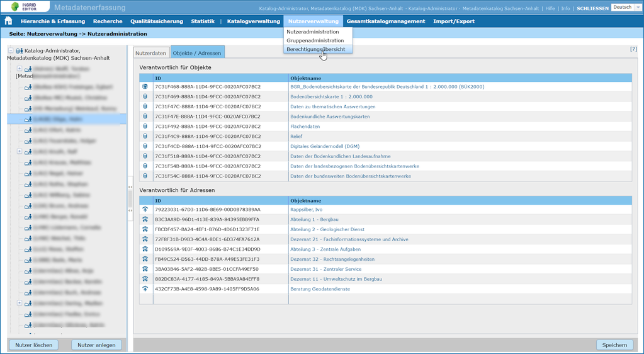Viewport: 644px width, 354px height.
Task: Open Hierarchie & Erfassung menu
Action: 53,21
